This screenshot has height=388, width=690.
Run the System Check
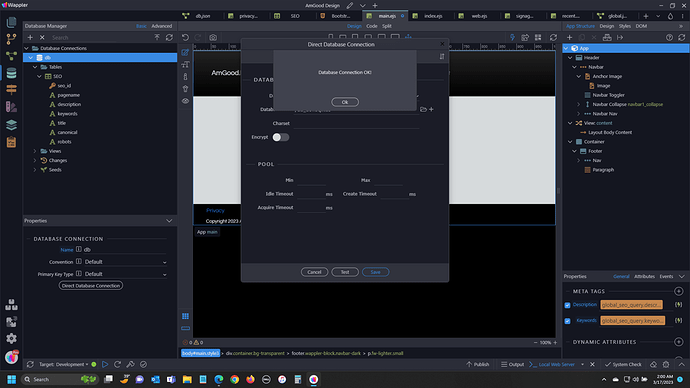click(623, 364)
